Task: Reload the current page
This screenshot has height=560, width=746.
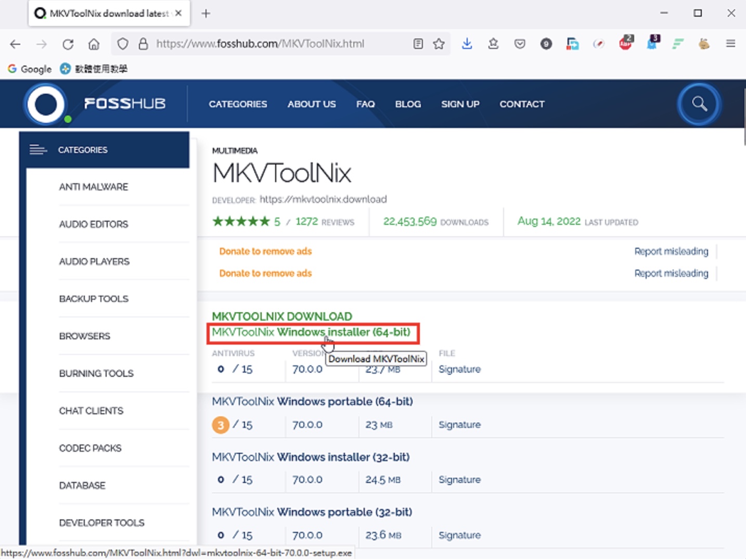Action: pyautogui.click(x=68, y=44)
